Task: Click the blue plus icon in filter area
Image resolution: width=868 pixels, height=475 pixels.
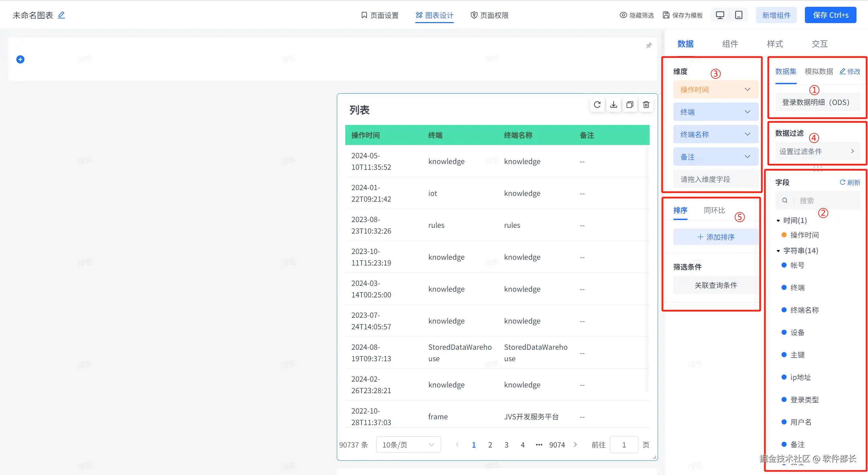Action: (20, 59)
